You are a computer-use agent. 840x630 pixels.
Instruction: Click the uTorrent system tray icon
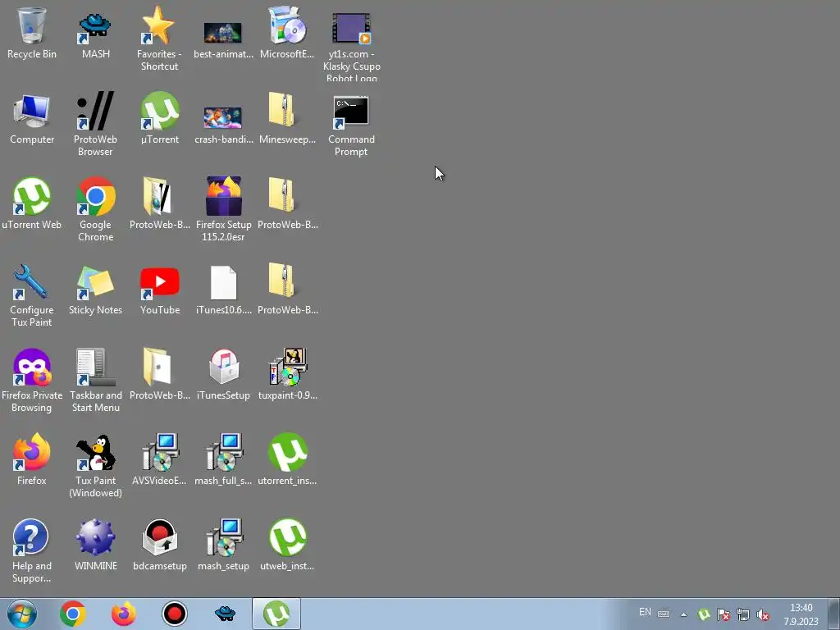point(704,614)
